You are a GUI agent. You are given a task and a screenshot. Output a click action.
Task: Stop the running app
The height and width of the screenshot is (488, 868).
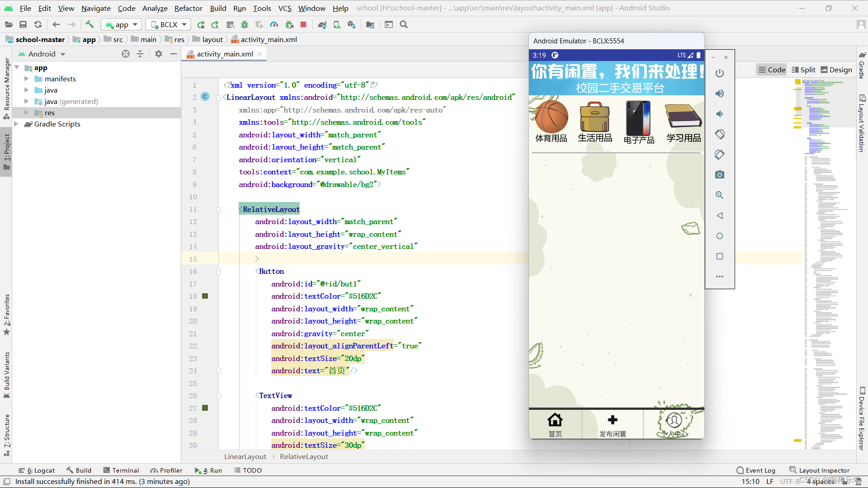[303, 24]
